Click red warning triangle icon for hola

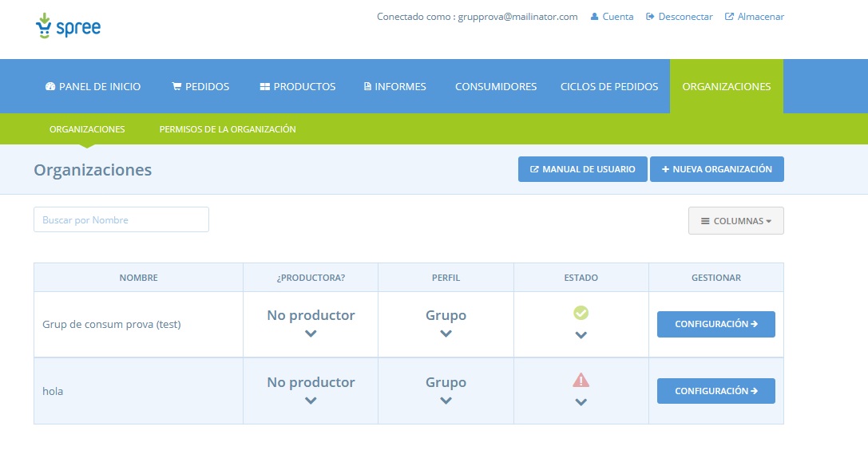pyautogui.click(x=581, y=381)
